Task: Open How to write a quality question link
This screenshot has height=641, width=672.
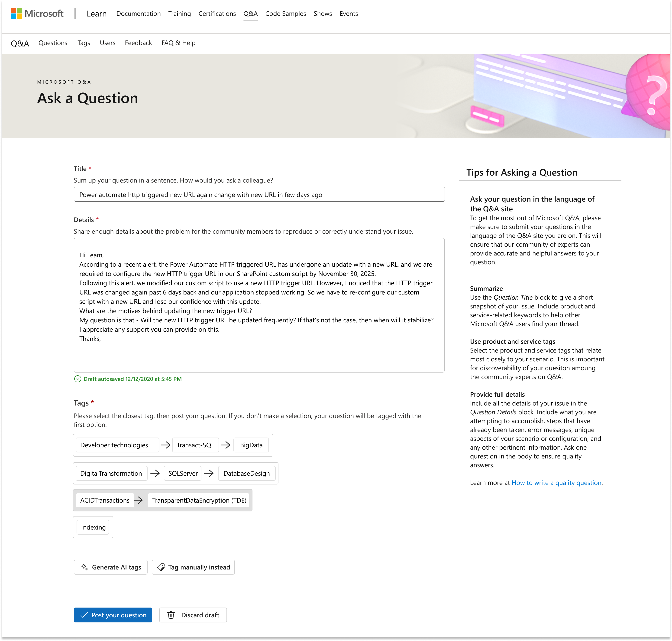Action: point(556,483)
